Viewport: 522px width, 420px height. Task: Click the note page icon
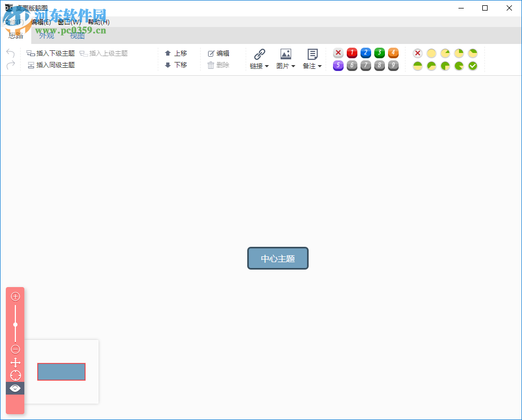coord(312,54)
